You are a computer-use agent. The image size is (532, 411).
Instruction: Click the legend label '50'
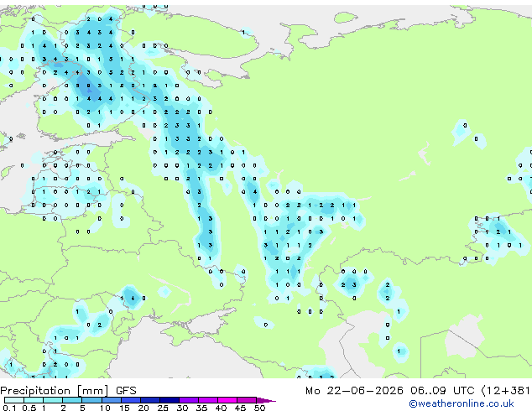click(259, 408)
